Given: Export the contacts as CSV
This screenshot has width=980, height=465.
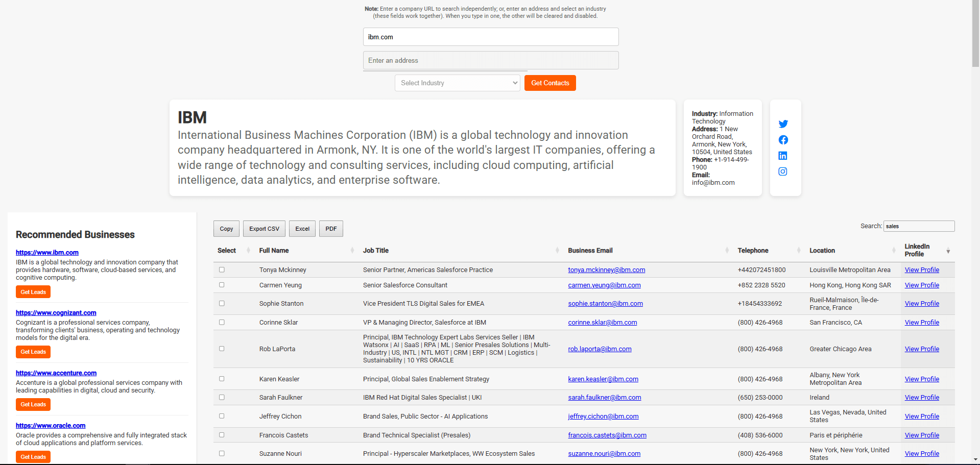Looking at the screenshot, I should click(264, 229).
